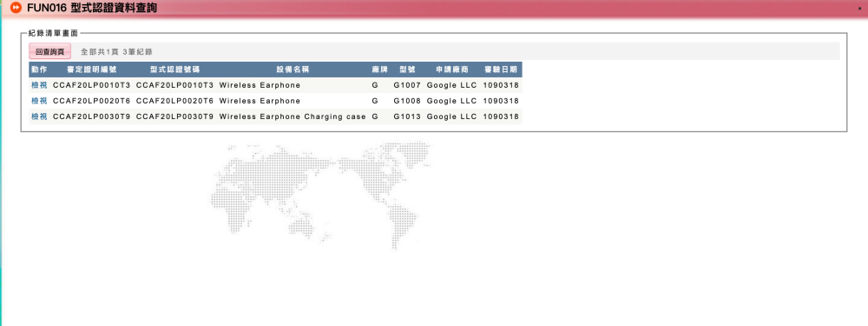Open 檢視 link for CCAF20LP0020T6
Image resolution: width=868 pixels, height=326 pixels.
(x=39, y=101)
